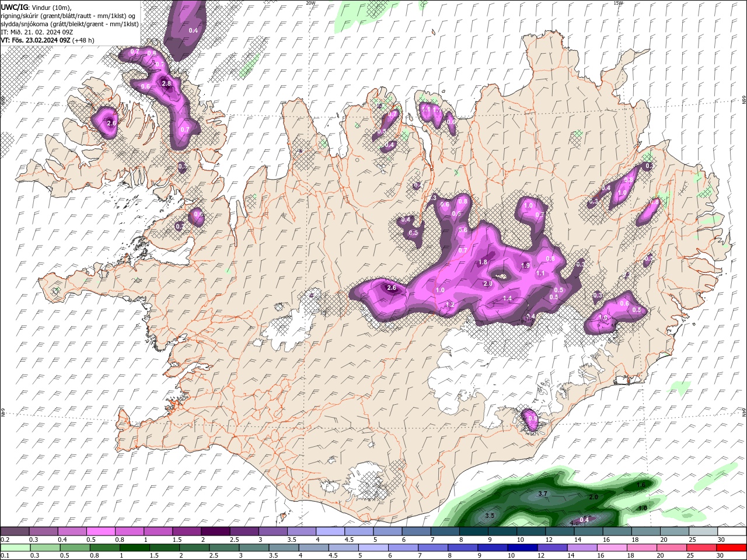Screen dimensions: 747x560
Task: Click the '2.6' value over the Westfjords
Action: point(112,123)
